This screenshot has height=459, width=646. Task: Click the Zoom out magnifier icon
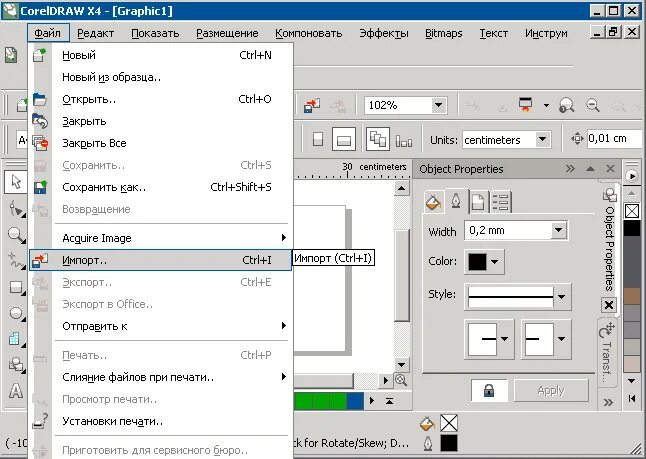click(x=593, y=105)
